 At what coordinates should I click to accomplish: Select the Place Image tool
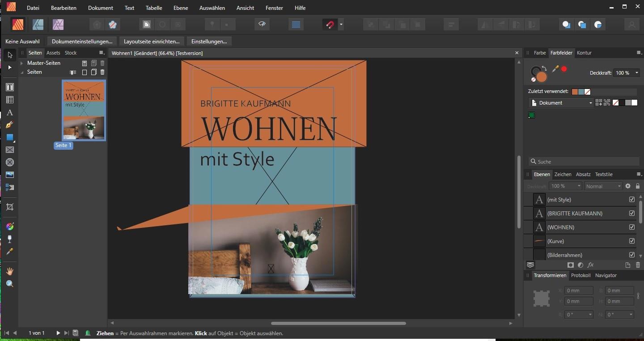tap(10, 175)
